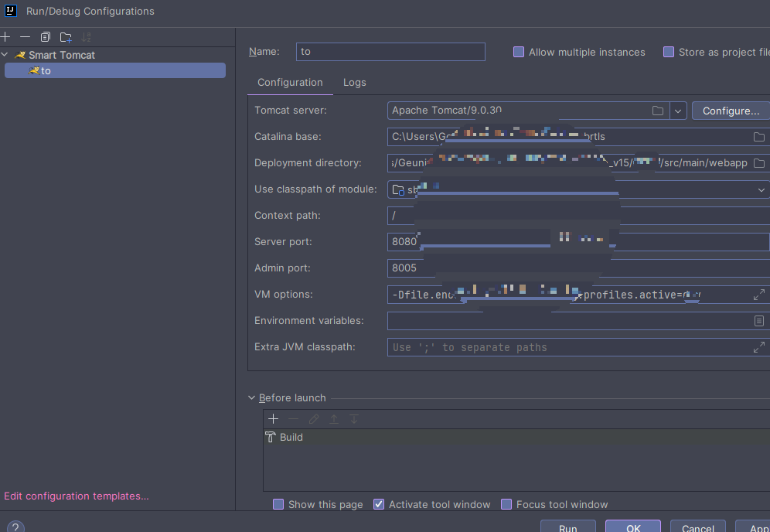Open the Tomcat server dropdown arrow

678,111
